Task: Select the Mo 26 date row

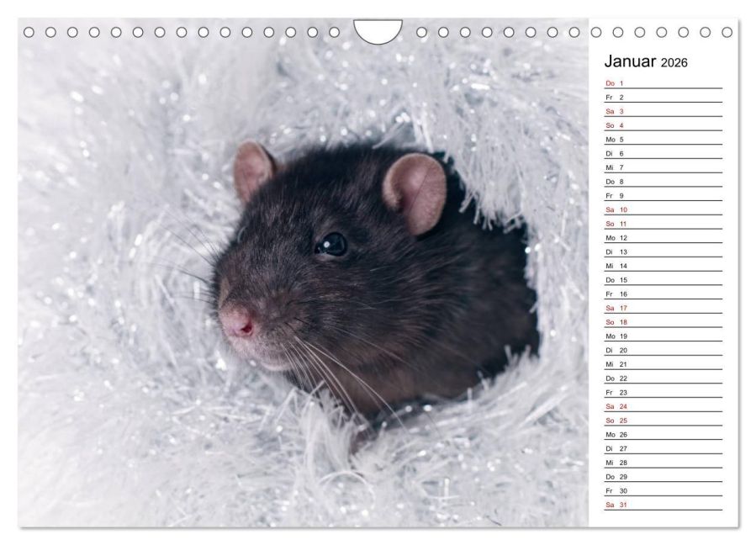Action: [x=663, y=435]
